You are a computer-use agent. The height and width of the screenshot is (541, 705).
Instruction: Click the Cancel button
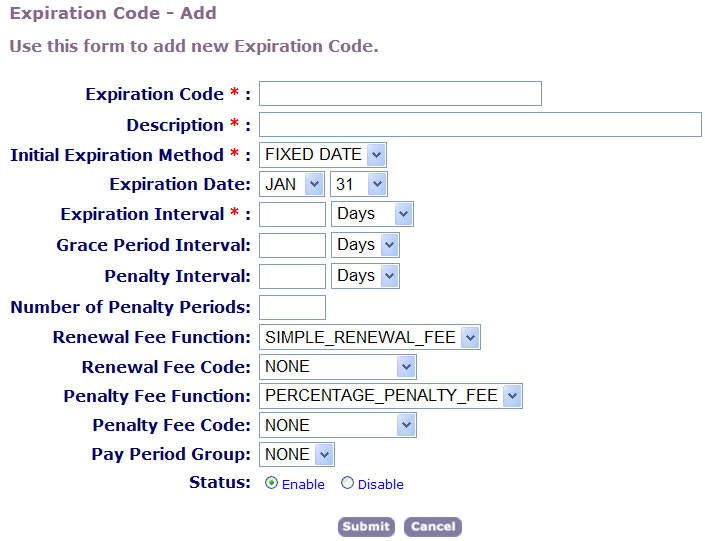coord(433,527)
